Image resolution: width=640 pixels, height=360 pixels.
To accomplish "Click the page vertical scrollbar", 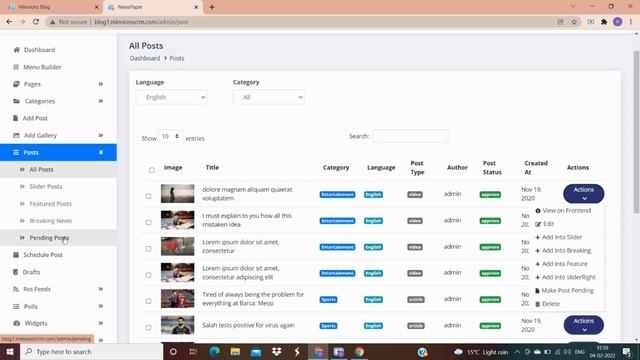I will 636,131.
